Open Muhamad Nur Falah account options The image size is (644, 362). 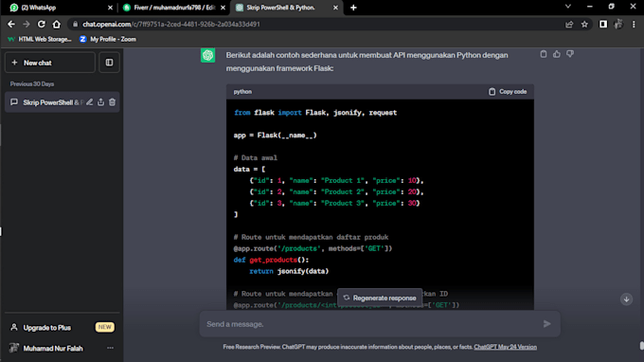pos(110,348)
